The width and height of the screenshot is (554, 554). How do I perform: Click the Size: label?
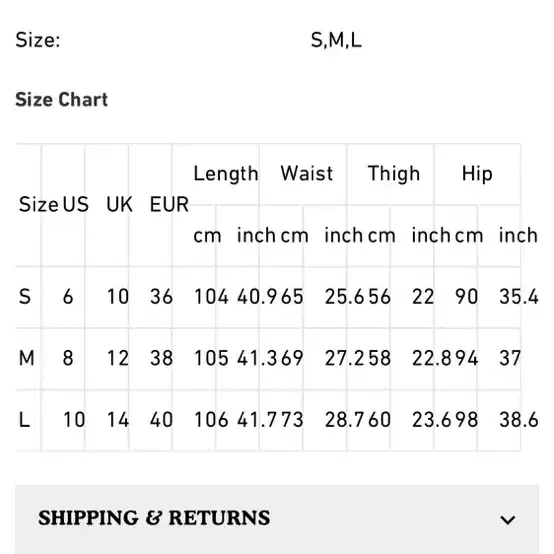coord(38,40)
